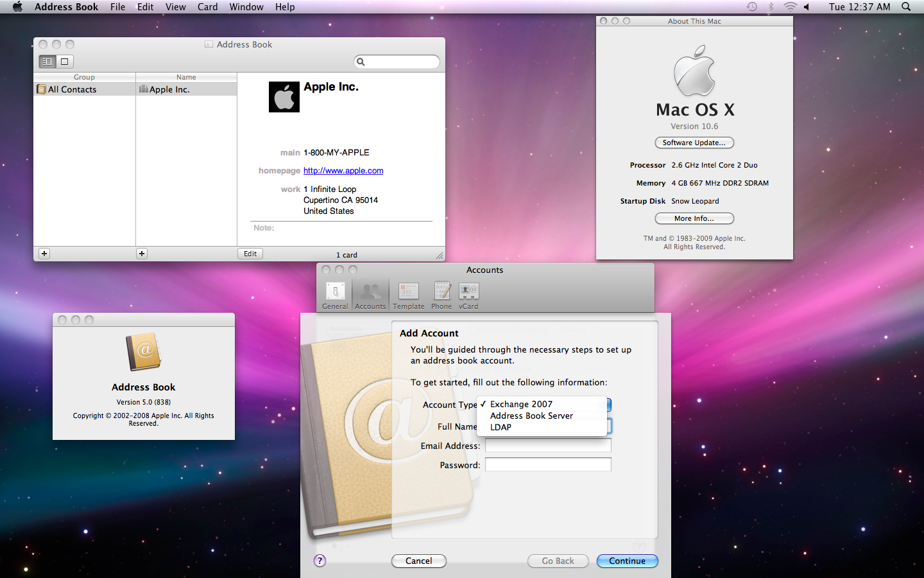Viewport: 924px width, 578px height.
Task: Switch to card and columns view
Action: 47,62
